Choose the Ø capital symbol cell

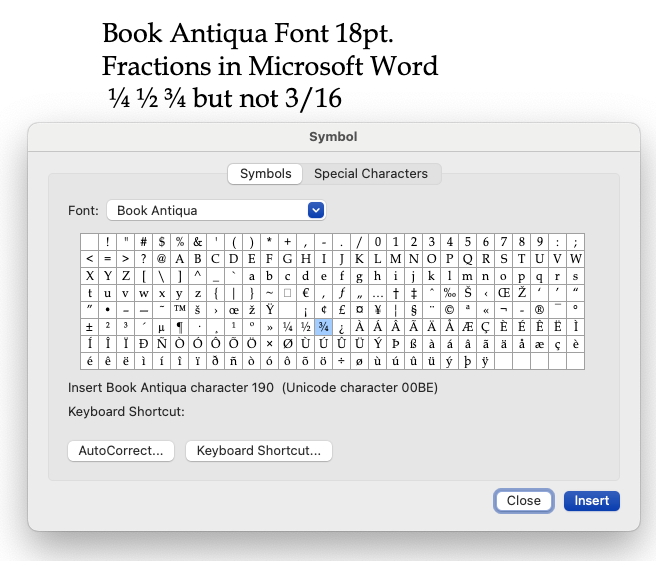pyautogui.click(x=287, y=344)
